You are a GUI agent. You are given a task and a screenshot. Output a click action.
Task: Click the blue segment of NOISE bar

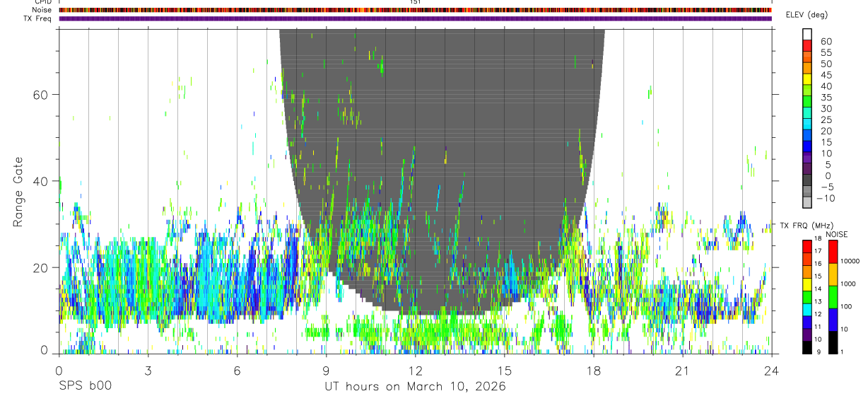click(833, 320)
